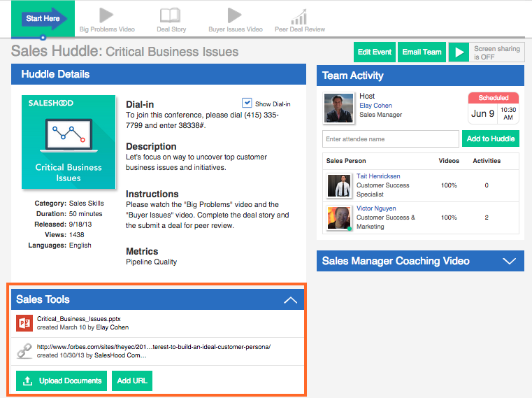Screen dimensions: 532x398
Task: Click the Deal Story book icon
Action: [x=170, y=15]
